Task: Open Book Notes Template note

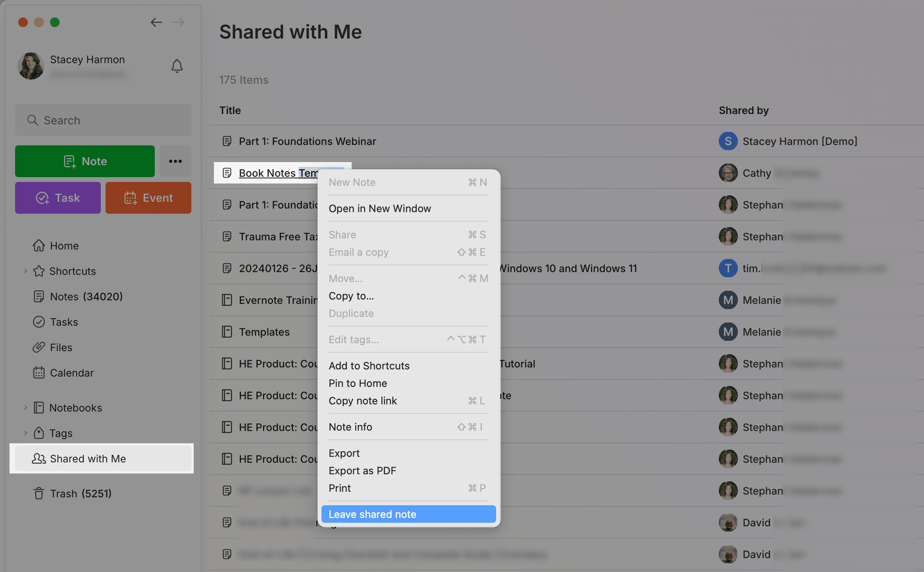Action: [x=278, y=173]
